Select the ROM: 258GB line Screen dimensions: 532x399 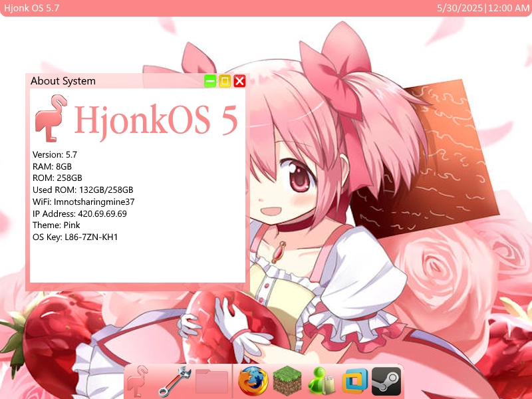[57, 178]
